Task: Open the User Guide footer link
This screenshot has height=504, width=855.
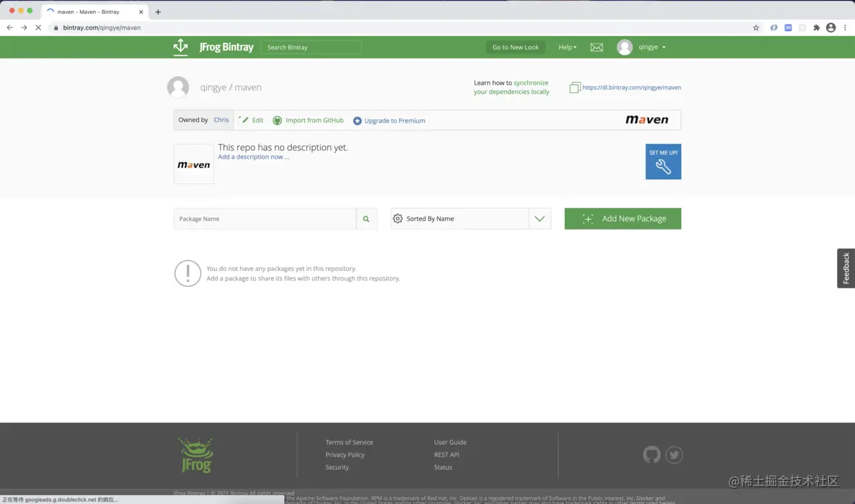Action: point(450,442)
